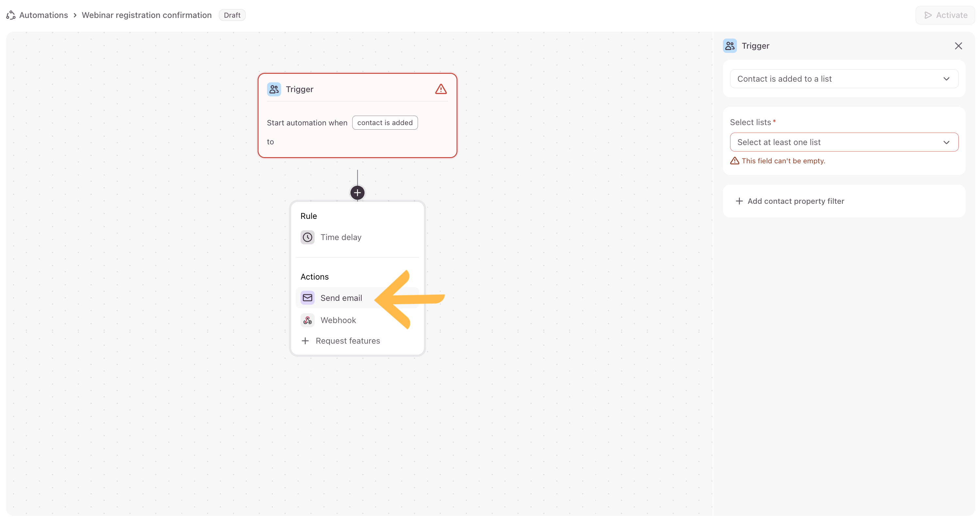Pick Time delay rule from menu
The height and width of the screenshot is (520, 980).
(341, 237)
